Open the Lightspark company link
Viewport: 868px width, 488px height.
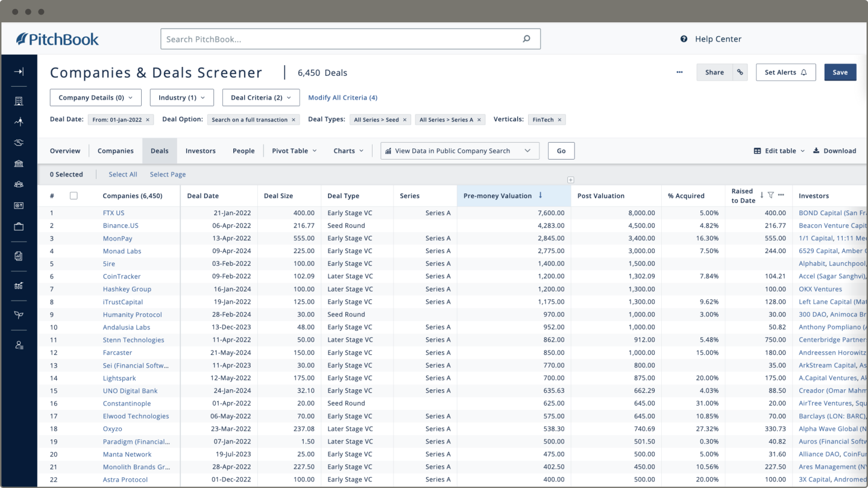click(119, 378)
